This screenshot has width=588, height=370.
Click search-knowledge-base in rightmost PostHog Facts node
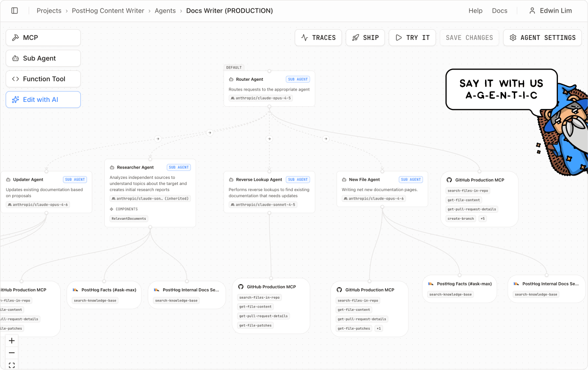451,294
